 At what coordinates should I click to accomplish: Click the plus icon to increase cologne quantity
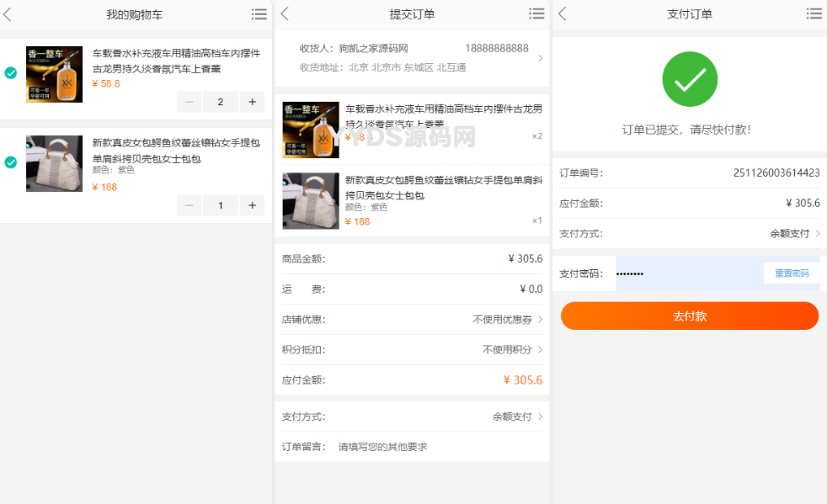coord(251,101)
